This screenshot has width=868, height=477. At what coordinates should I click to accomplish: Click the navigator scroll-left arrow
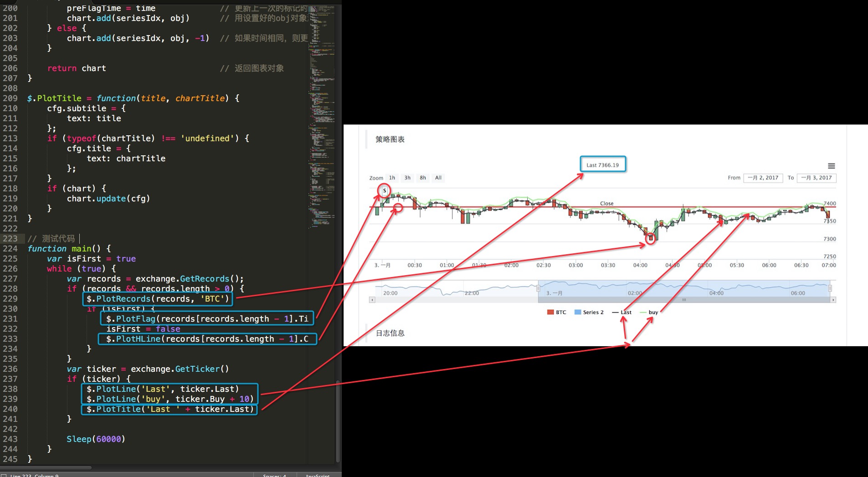tap(372, 300)
